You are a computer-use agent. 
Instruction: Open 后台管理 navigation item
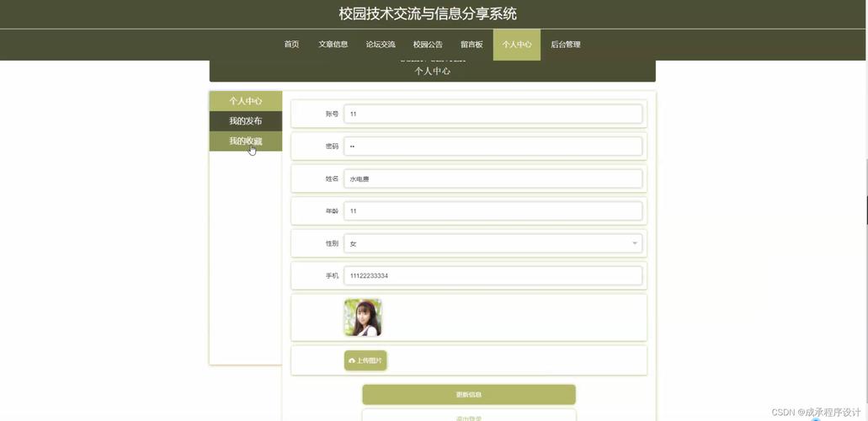pos(566,45)
